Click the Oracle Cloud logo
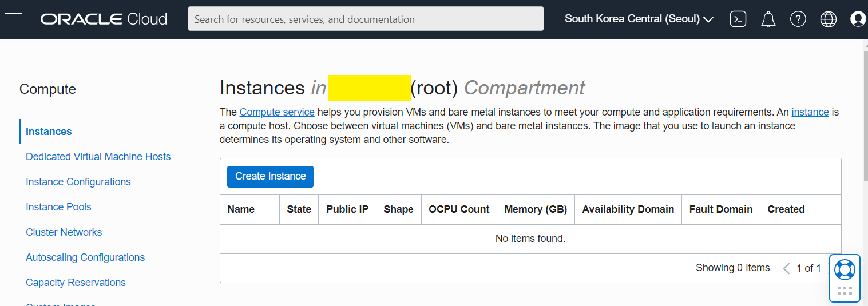868x306 pixels. pos(104,19)
